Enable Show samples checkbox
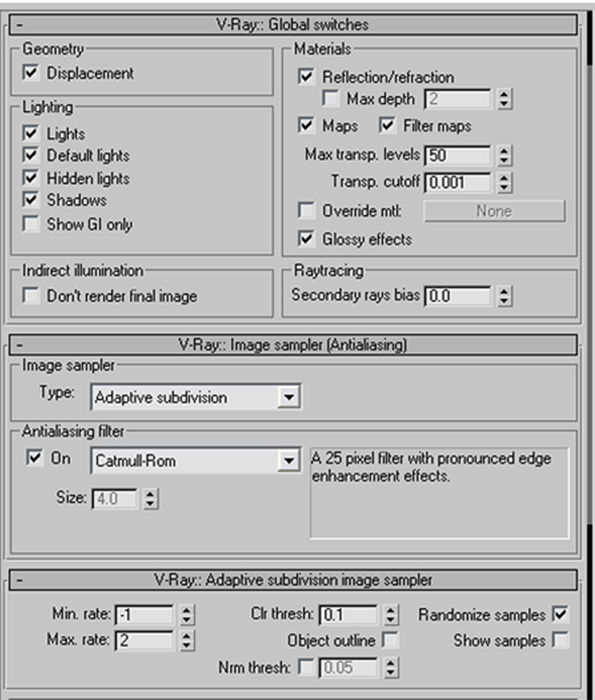The image size is (595, 700). [560, 640]
